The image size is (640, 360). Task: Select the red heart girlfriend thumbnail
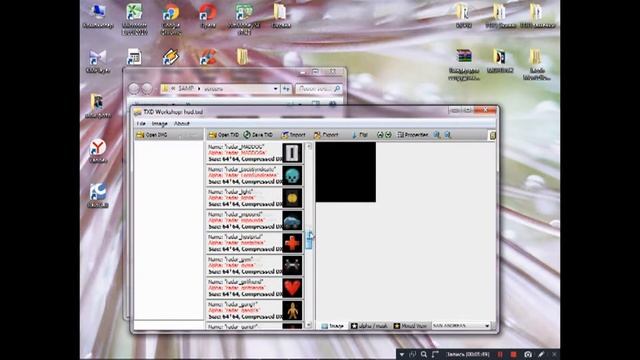click(292, 288)
